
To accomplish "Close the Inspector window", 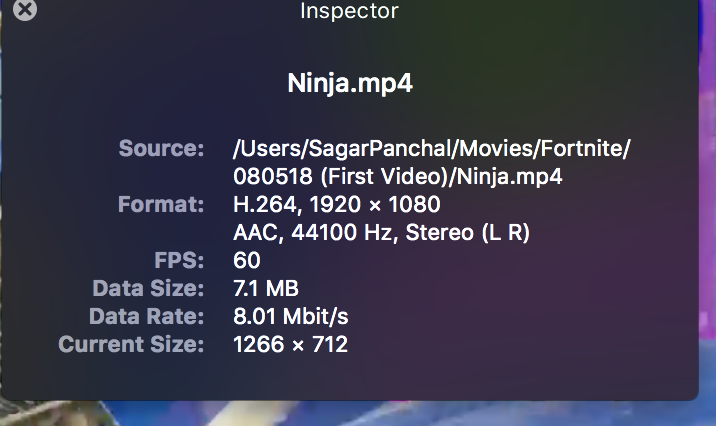I will click(25, 10).
